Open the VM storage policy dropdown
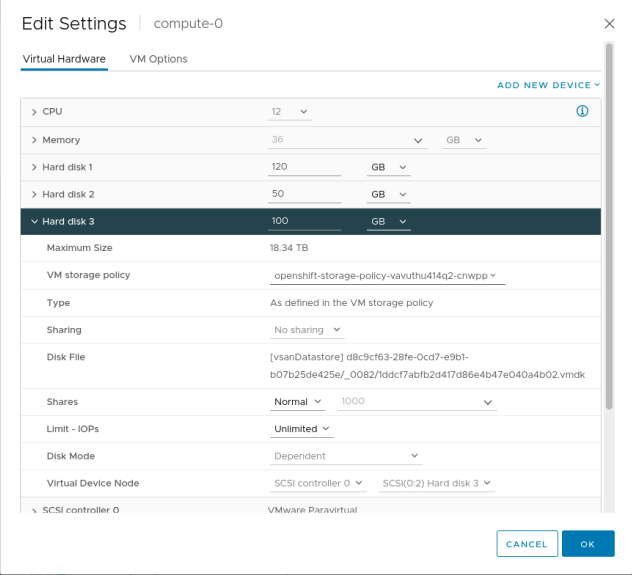Screen dimensions: 632x575 coord(386,275)
